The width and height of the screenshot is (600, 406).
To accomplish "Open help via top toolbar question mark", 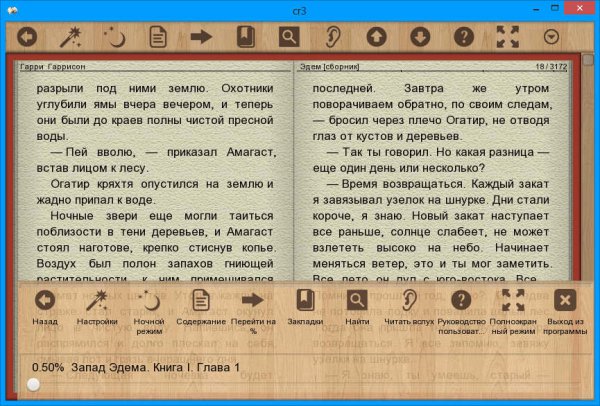I will tap(464, 37).
